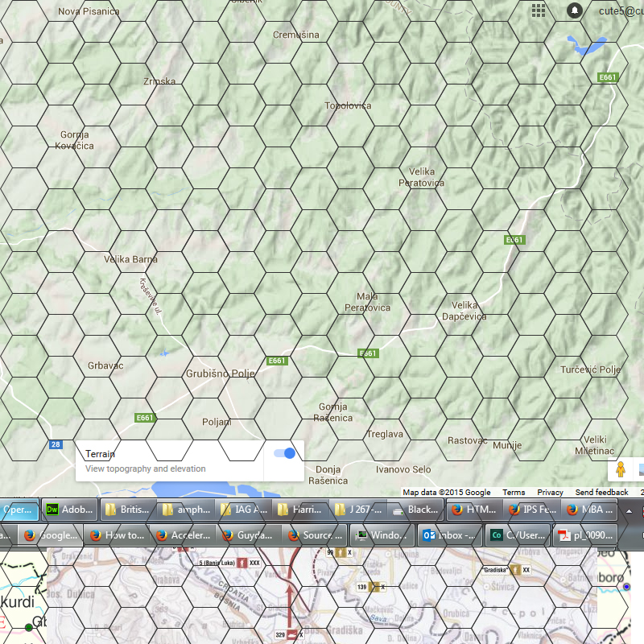Open the Black... drive taskbar button

(415, 510)
